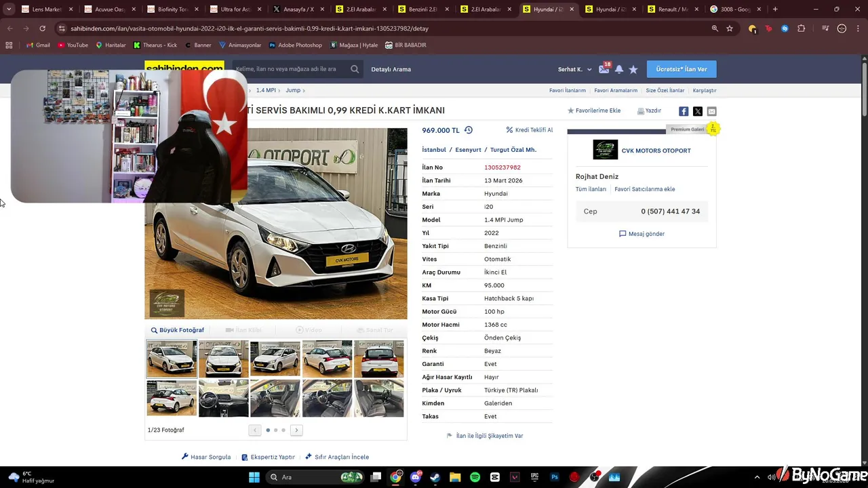Click the second gallery page dot

tap(275, 430)
